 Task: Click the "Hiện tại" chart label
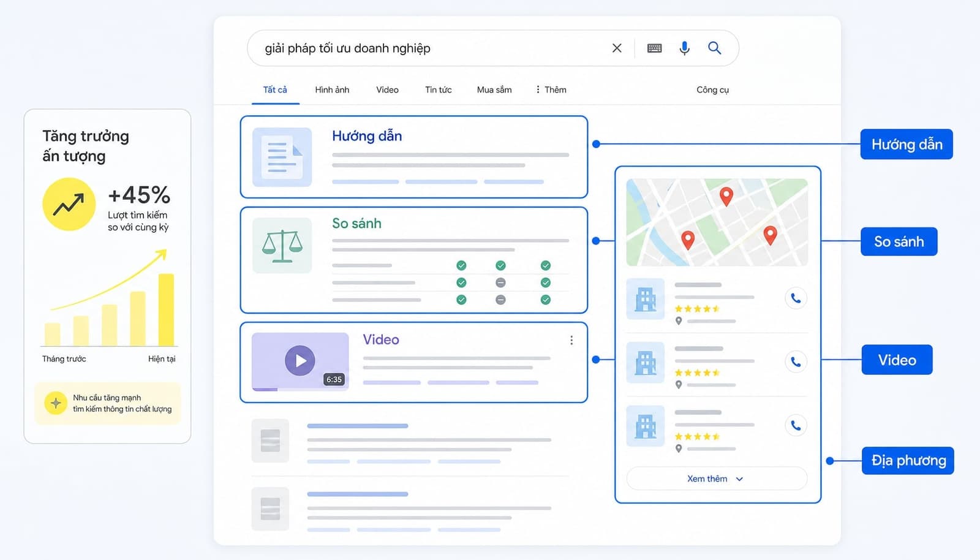[x=162, y=359]
